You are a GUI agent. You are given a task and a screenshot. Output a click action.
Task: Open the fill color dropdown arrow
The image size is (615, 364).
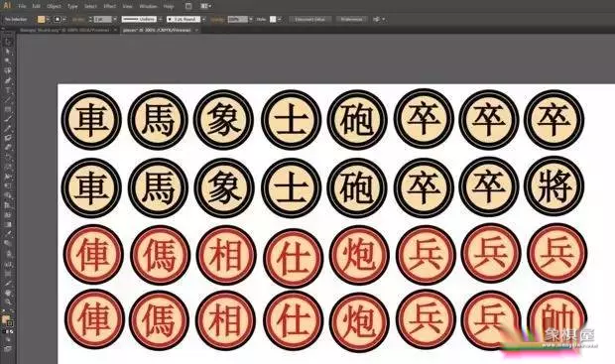point(48,19)
